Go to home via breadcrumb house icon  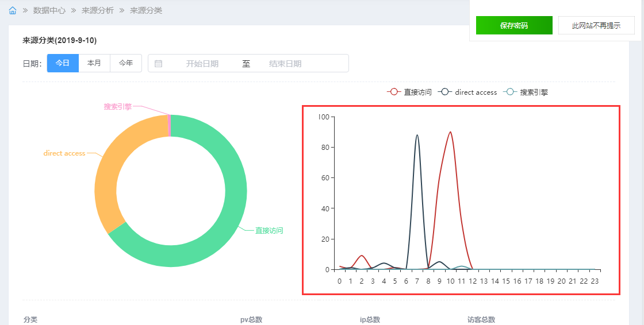pyautogui.click(x=13, y=11)
